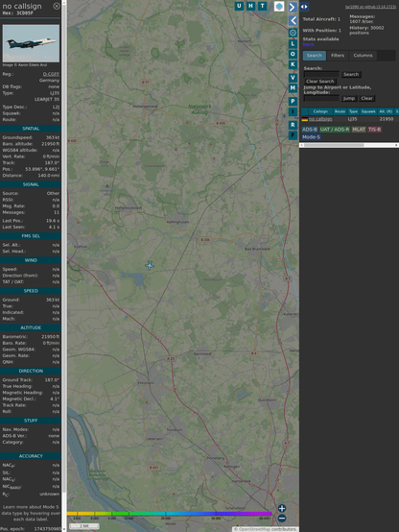Toggle the L labels button
This screenshot has height=532, width=399.
point(293,43)
